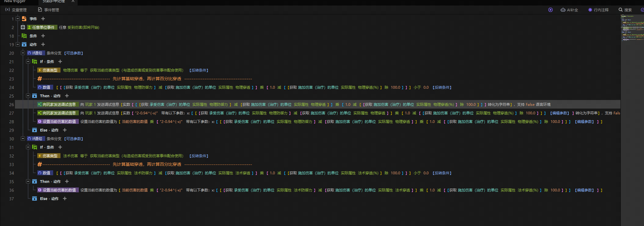Screen dimensions: 644x226
Task: Collapse the If语句 block on line 20
Action: [23, 53]
